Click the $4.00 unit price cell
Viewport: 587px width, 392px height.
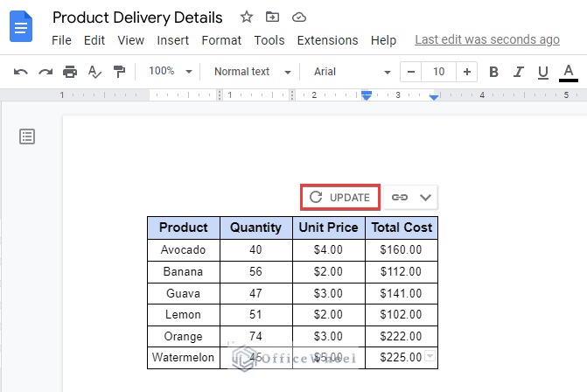(x=329, y=249)
